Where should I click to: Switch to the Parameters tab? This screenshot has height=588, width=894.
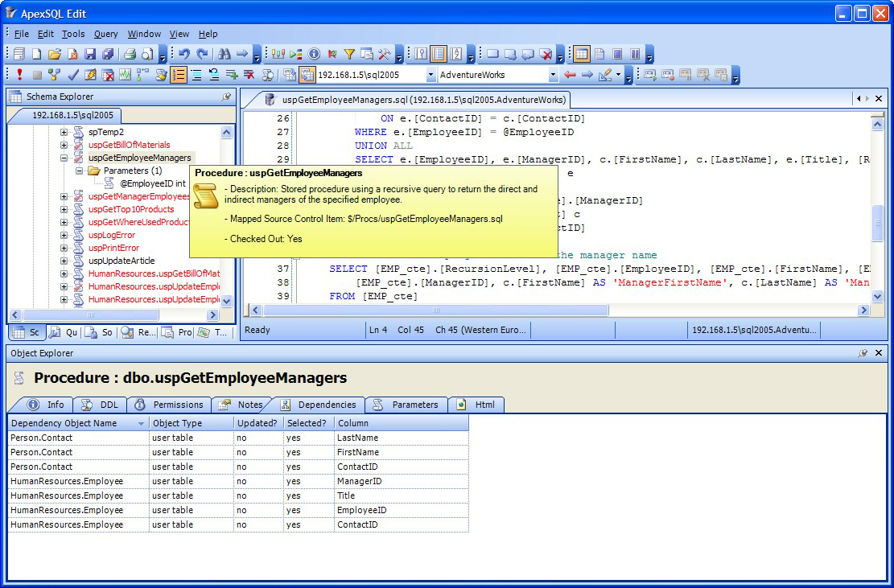(406, 405)
